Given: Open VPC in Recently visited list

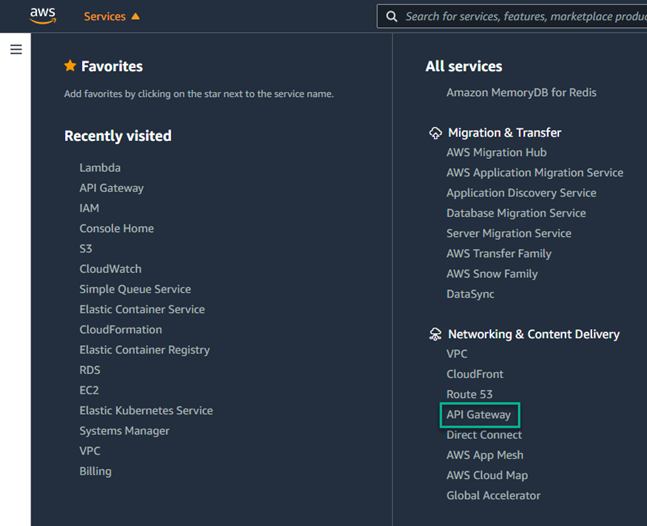Looking at the screenshot, I should pyautogui.click(x=90, y=451).
